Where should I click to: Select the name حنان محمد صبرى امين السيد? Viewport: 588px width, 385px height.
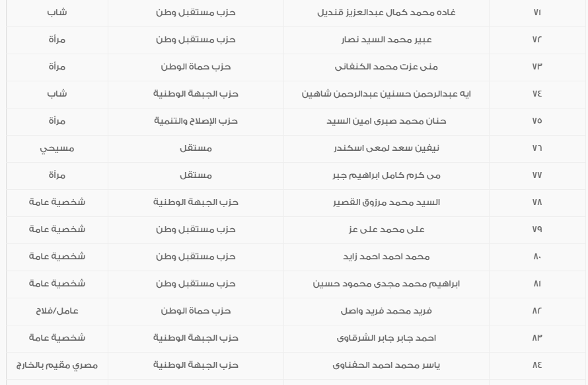386,121
